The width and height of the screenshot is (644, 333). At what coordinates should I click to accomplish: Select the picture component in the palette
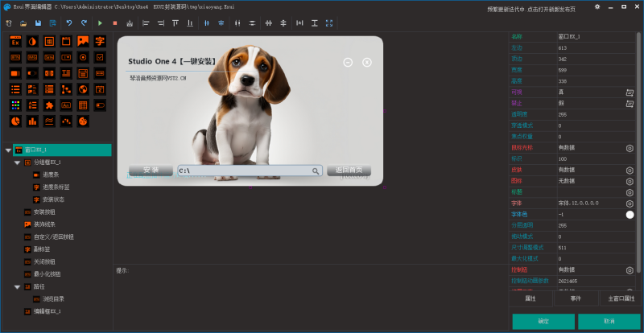tap(83, 41)
